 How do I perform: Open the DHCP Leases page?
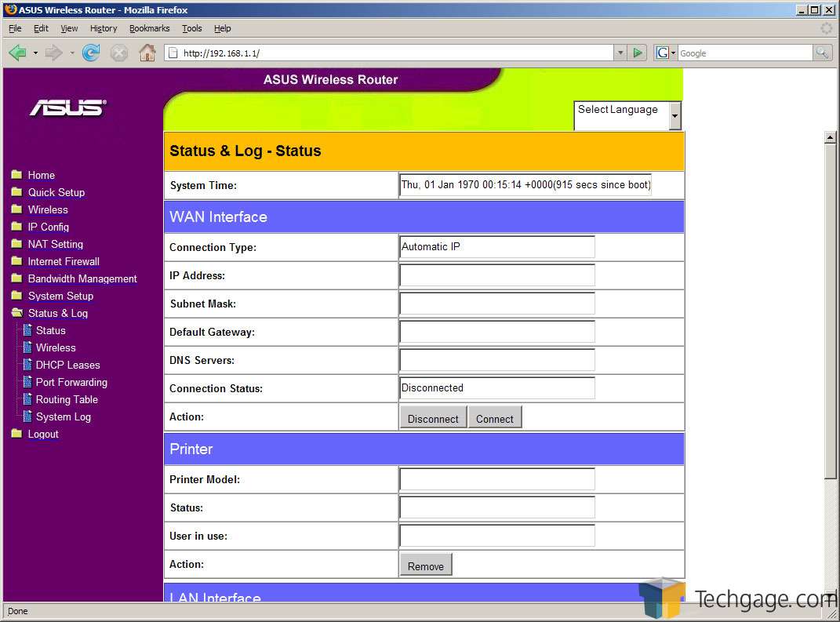pyautogui.click(x=68, y=365)
